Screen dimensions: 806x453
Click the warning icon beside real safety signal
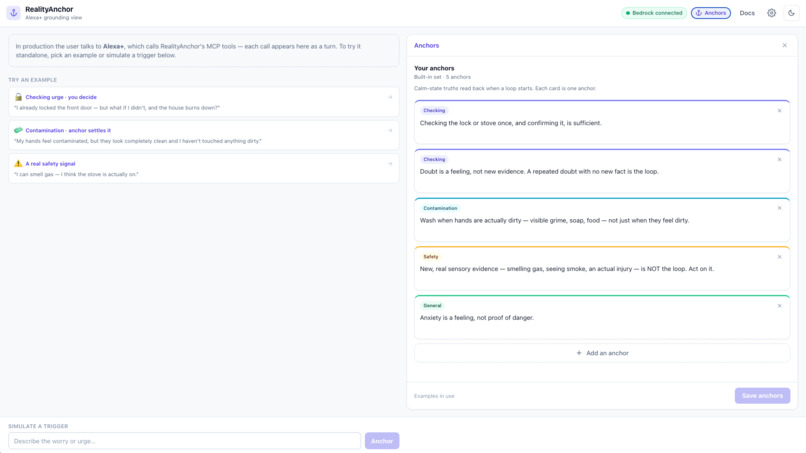pyautogui.click(x=19, y=164)
